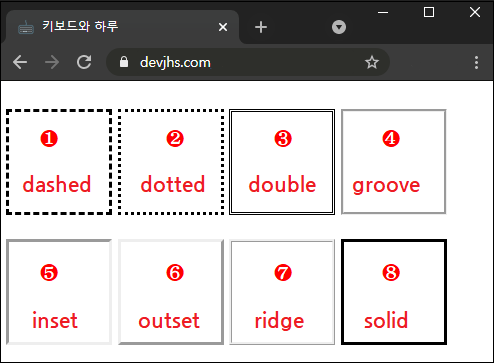View site info via lock icon
Image resolution: width=494 pixels, height=363 pixels.
click(124, 62)
